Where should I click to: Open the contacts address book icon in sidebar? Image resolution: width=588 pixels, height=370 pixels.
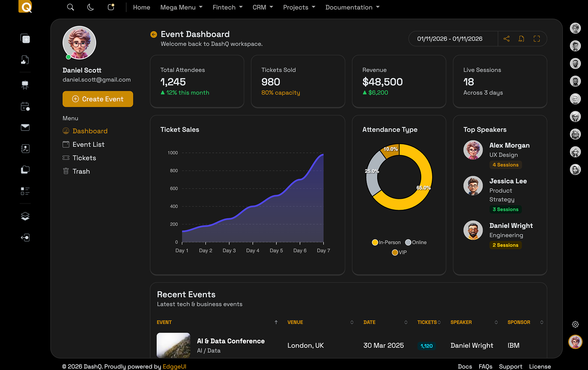(25, 148)
